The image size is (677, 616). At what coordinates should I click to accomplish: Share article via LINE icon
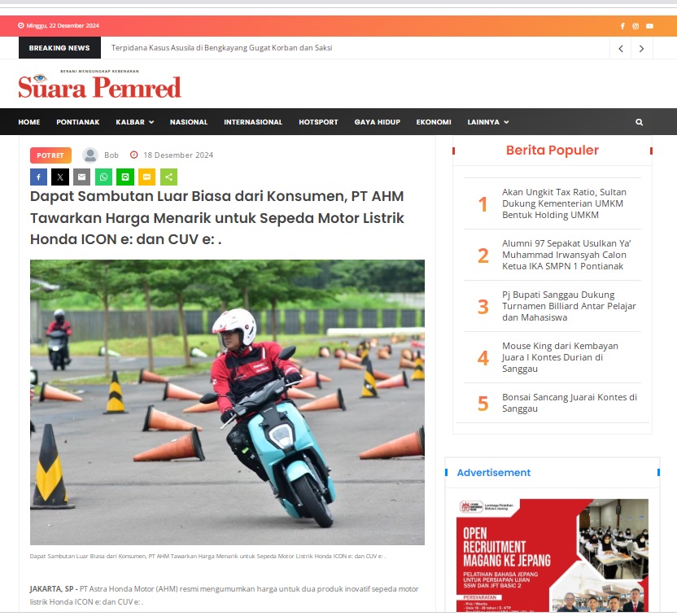[125, 177]
